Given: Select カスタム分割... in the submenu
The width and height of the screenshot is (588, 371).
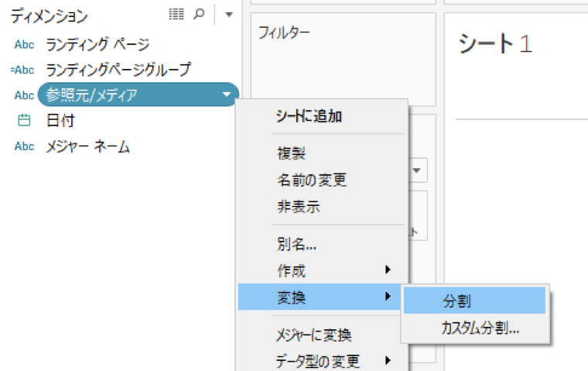Looking at the screenshot, I should pyautogui.click(x=480, y=327).
